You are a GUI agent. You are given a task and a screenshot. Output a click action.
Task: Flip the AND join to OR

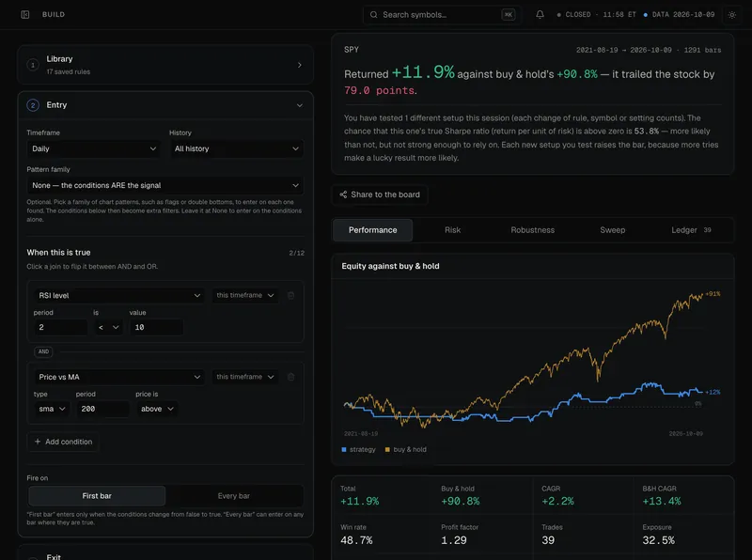pos(43,351)
